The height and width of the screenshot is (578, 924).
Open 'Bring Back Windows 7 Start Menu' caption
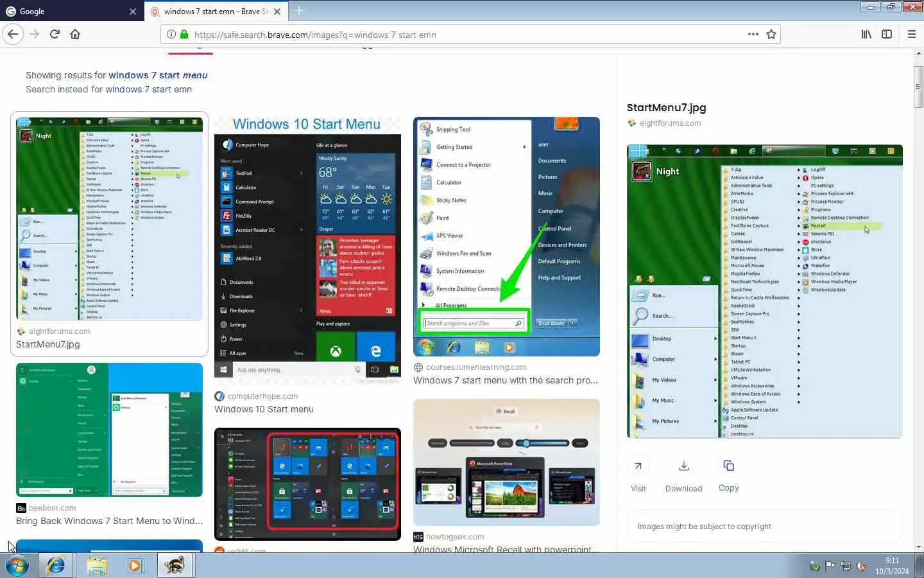109,521
